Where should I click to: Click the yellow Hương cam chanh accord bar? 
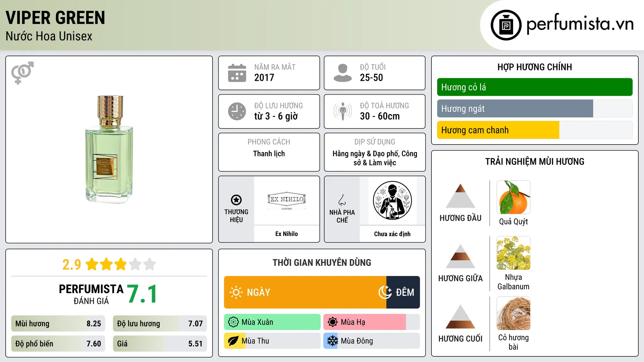[498, 130]
